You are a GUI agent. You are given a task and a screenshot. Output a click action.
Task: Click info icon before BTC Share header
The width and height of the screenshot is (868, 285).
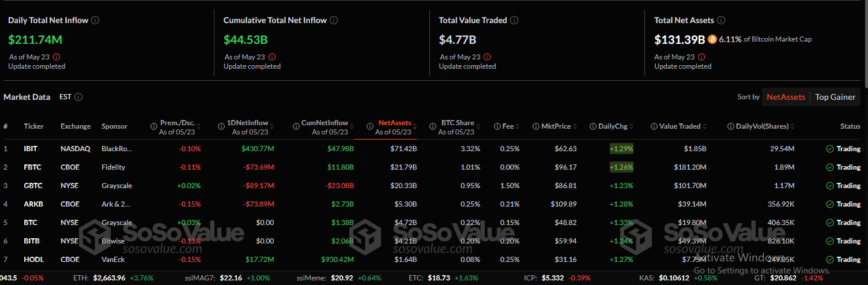433,126
